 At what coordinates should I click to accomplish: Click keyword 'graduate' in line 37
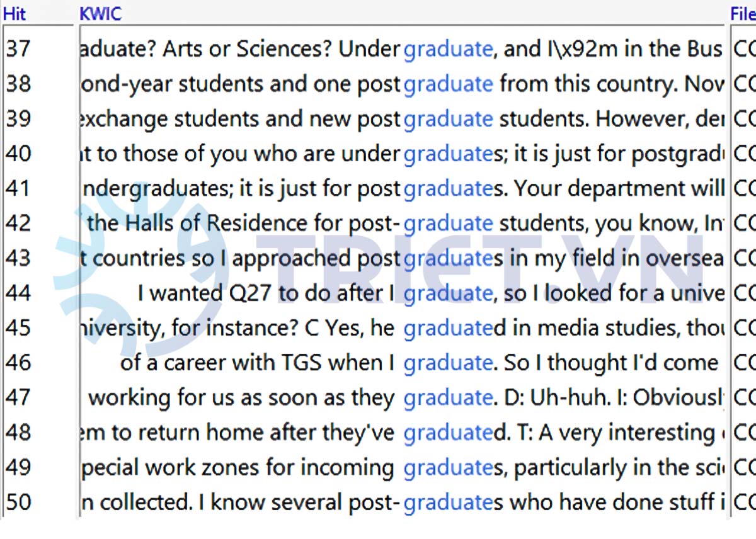click(x=448, y=48)
